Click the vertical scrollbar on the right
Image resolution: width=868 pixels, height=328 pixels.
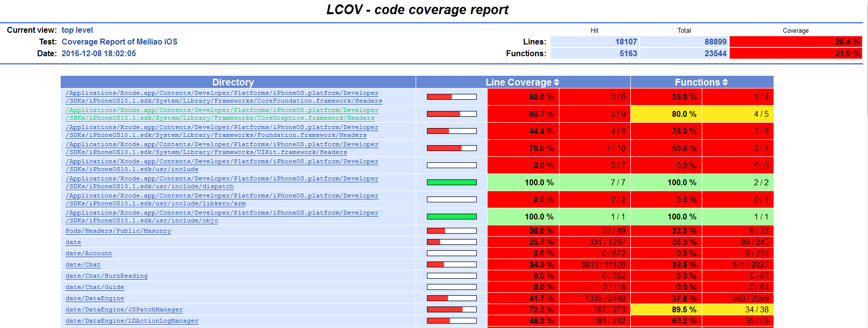(865, 59)
